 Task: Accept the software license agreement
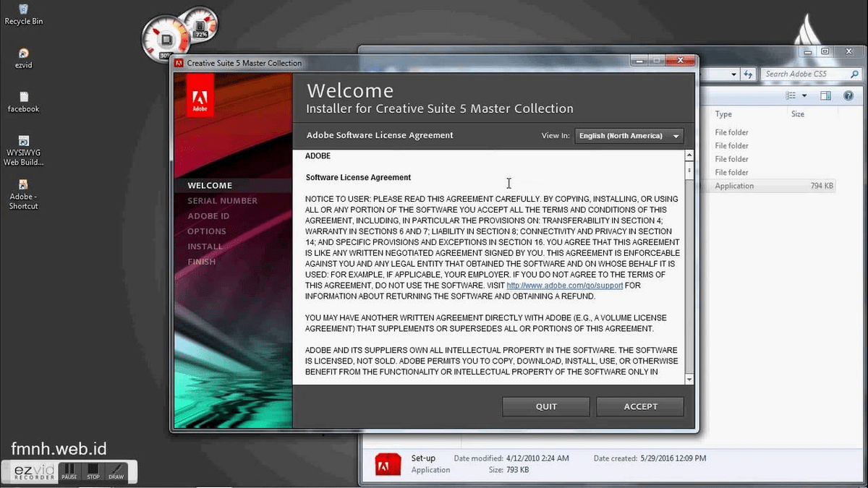[x=639, y=406]
